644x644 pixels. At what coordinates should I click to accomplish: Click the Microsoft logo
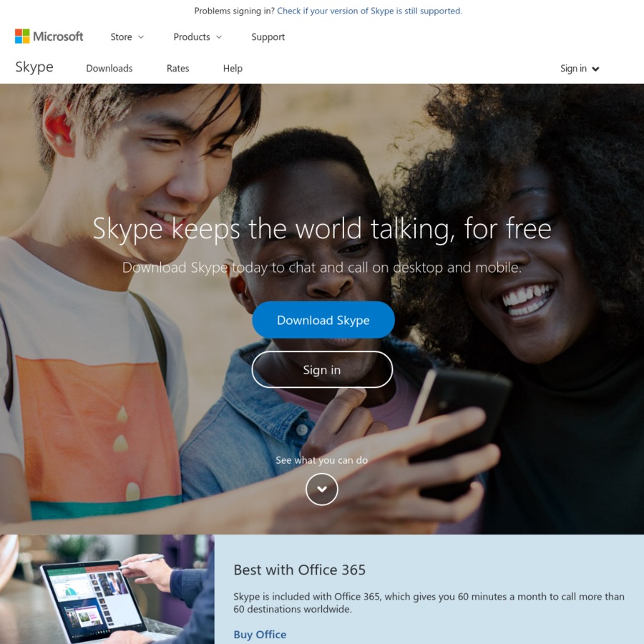coord(49,36)
